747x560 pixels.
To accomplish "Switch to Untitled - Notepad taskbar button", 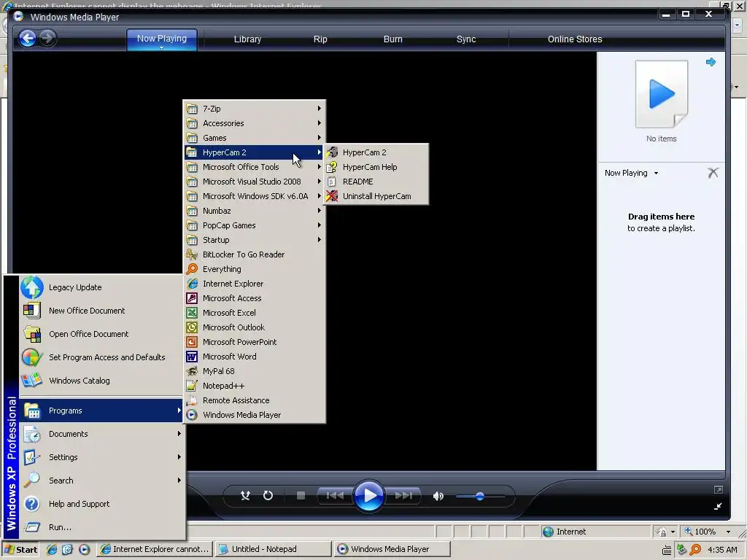I will tap(273, 549).
